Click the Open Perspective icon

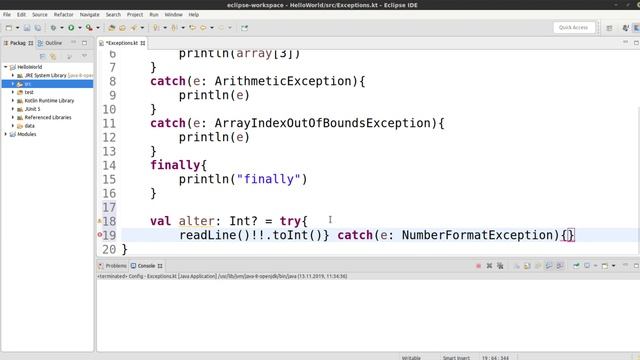[609, 28]
